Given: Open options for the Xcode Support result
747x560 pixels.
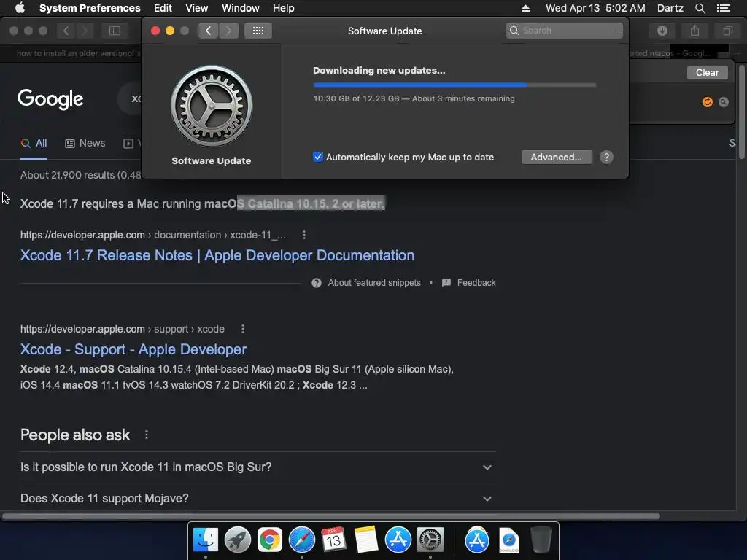Looking at the screenshot, I should point(242,329).
